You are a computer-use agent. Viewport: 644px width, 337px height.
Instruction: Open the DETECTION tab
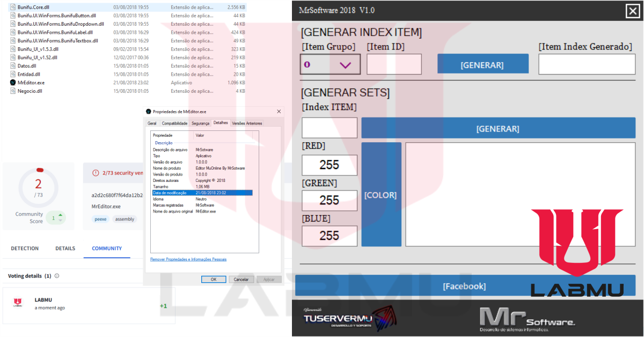click(25, 248)
